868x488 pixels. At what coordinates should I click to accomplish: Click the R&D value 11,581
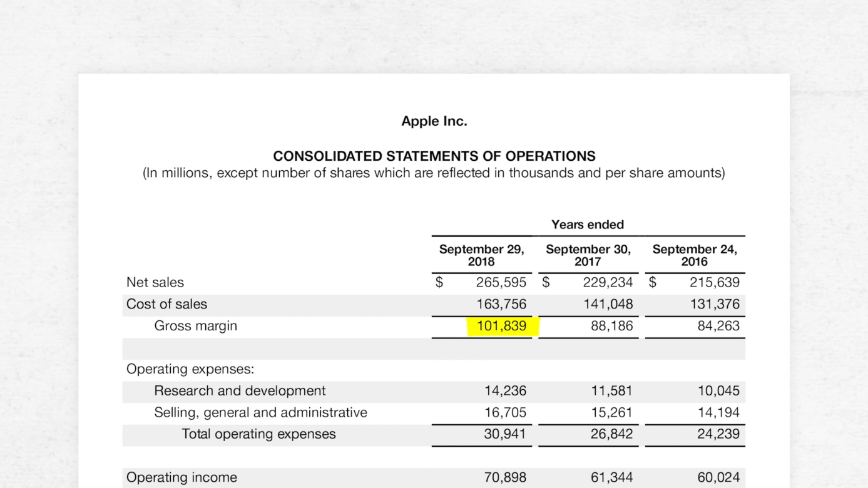click(x=612, y=391)
